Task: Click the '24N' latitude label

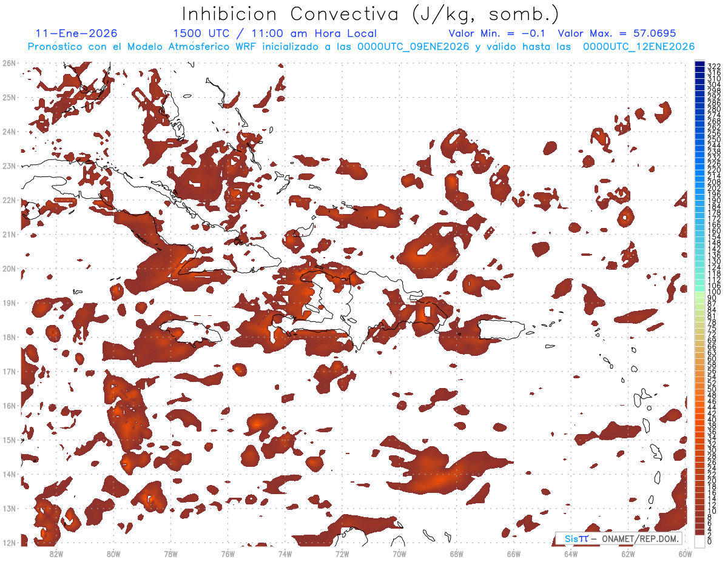Action: pyautogui.click(x=9, y=132)
